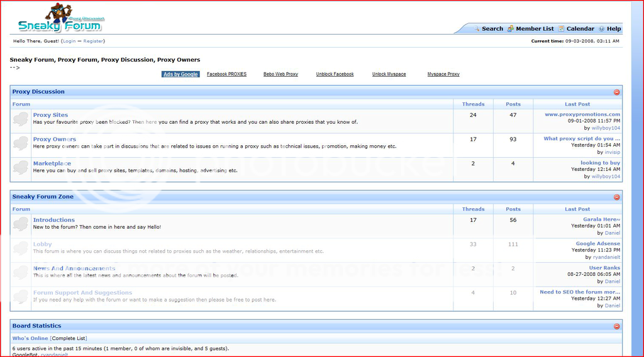Open the Facebook PROXIES ad link

[x=226, y=74]
